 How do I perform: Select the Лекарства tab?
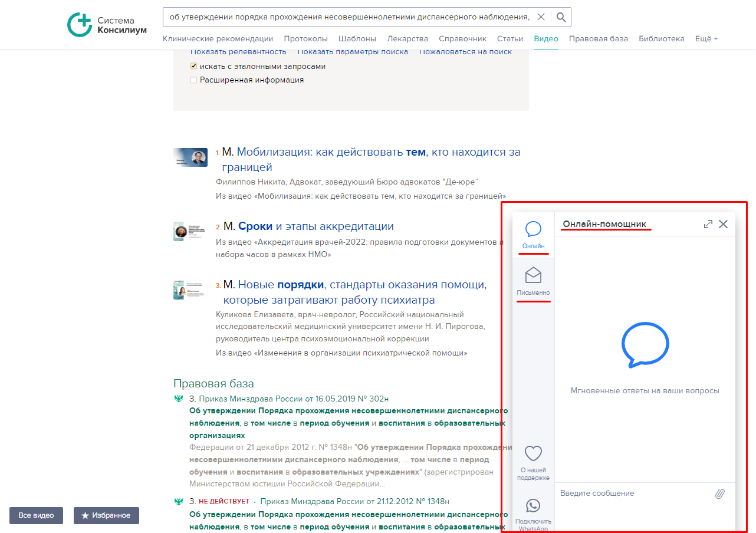[x=407, y=39]
